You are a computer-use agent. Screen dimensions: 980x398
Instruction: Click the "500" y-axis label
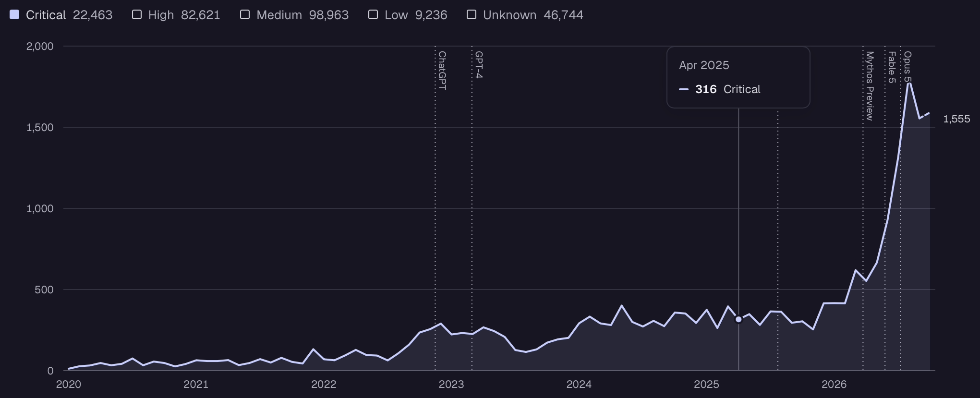[44, 289]
